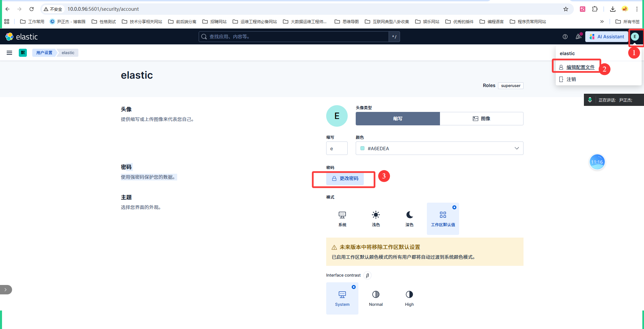
Task: Select the dark (深色) theme mode
Action: (409, 219)
